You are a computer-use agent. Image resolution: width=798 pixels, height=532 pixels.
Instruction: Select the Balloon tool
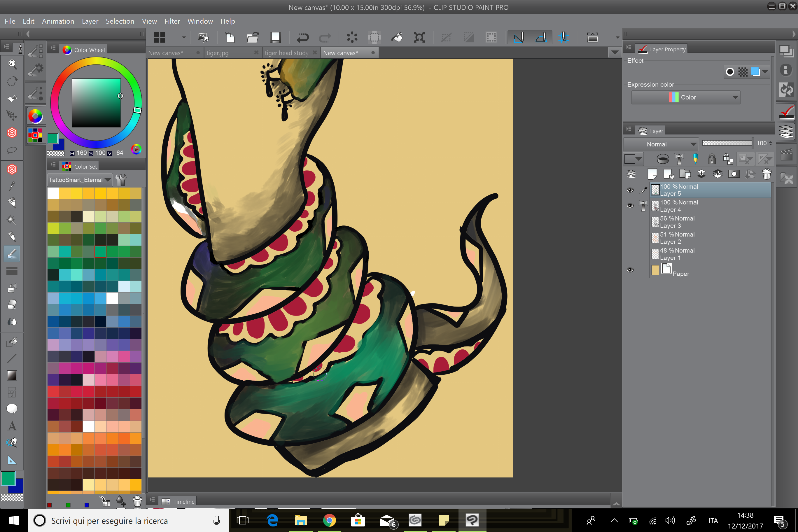pyautogui.click(x=12, y=409)
